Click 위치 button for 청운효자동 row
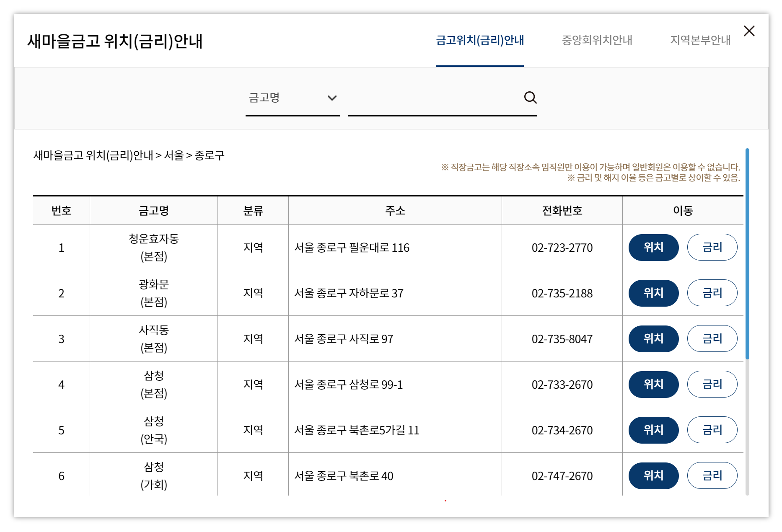Viewport: 782px width, 532px height. click(x=653, y=248)
